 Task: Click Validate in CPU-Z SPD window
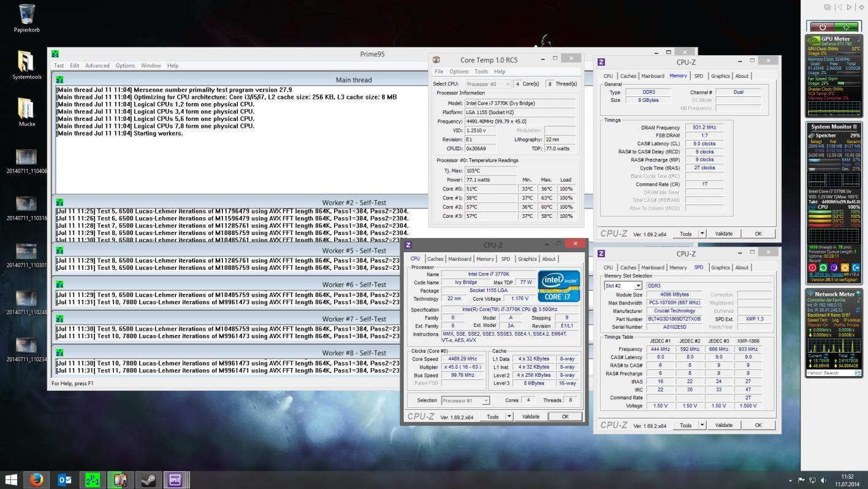click(723, 425)
